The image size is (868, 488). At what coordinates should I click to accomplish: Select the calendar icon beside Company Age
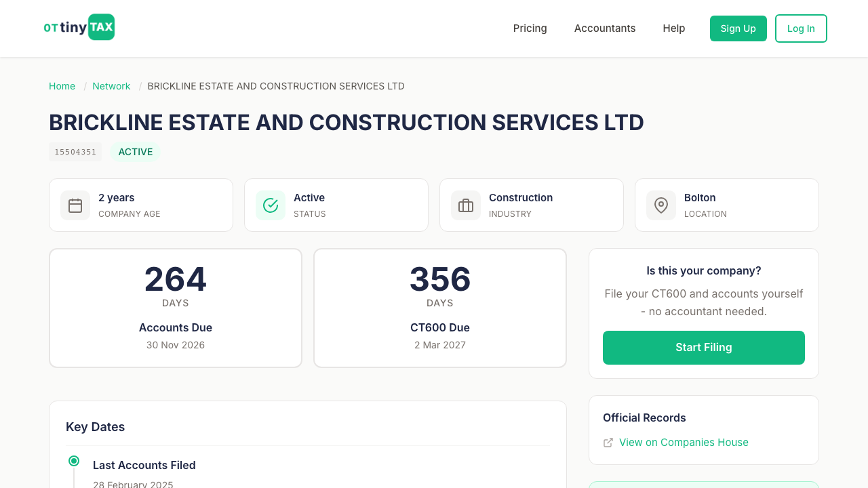(x=75, y=205)
